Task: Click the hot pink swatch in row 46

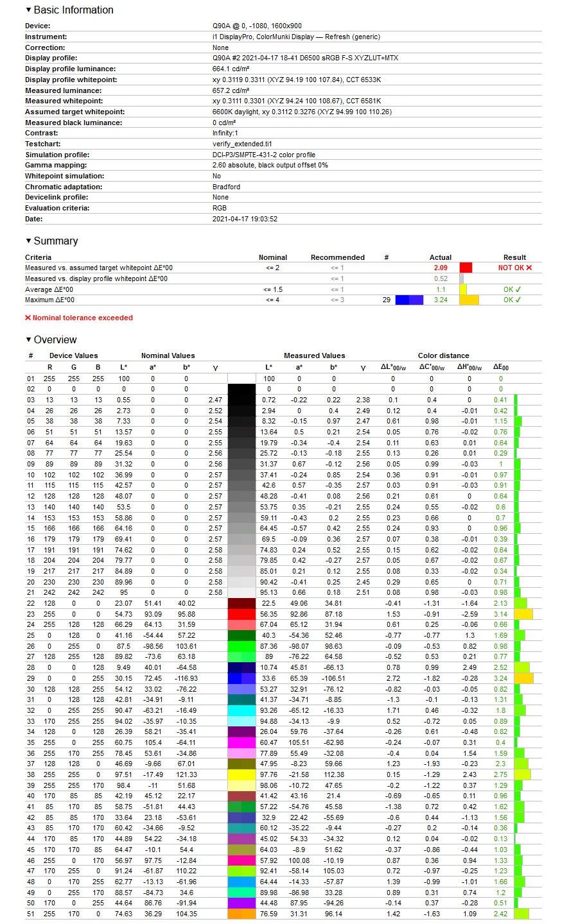Action: click(x=241, y=860)
